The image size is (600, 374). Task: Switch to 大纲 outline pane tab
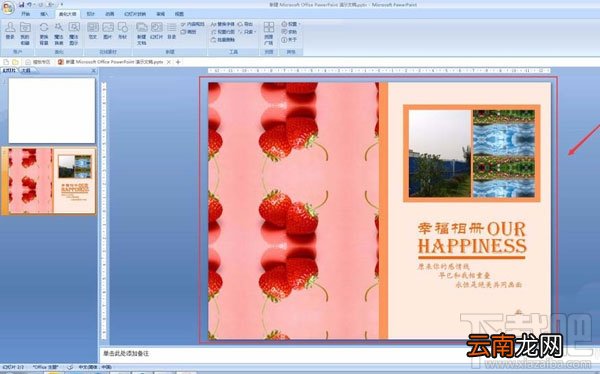(x=26, y=70)
